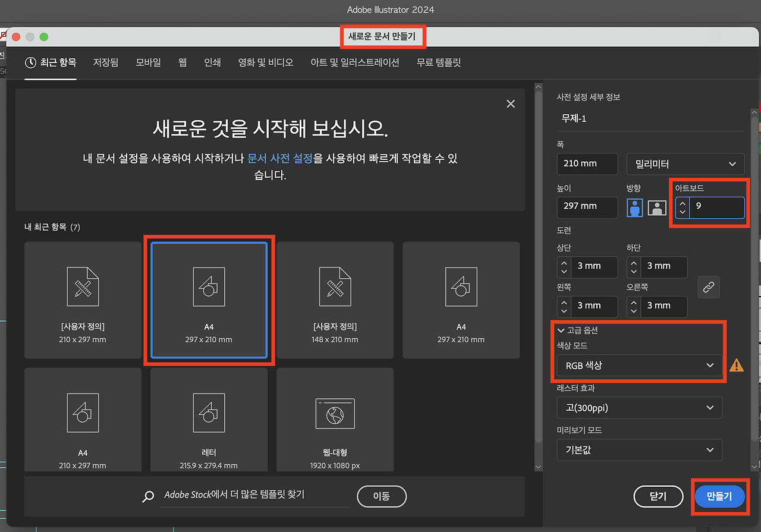Switch to the 모바일 tab
The height and width of the screenshot is (532, 761).
[148, 62]
